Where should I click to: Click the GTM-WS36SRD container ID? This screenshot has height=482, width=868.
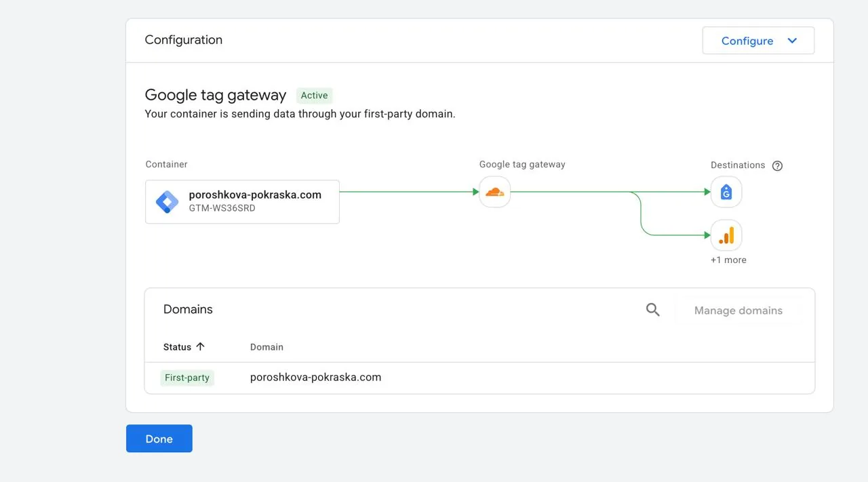pos(222,208)
